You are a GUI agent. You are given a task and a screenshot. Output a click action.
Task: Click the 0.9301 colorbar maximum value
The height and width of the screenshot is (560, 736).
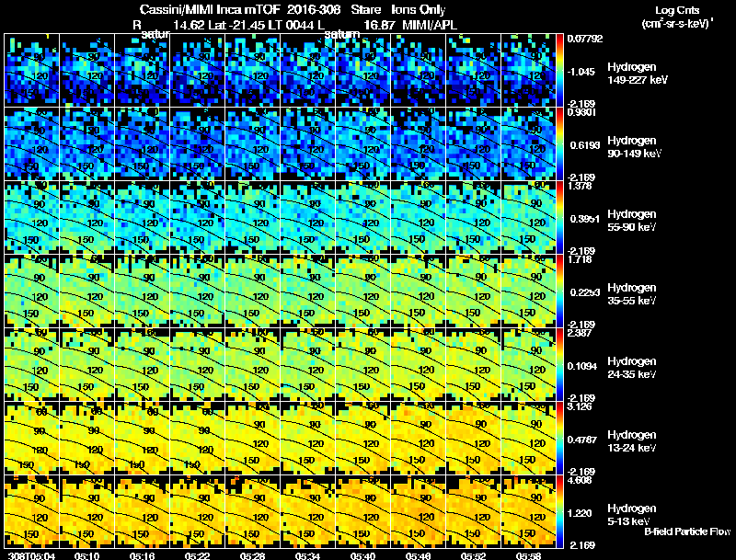pyautogui.click(x=582, y=112)
